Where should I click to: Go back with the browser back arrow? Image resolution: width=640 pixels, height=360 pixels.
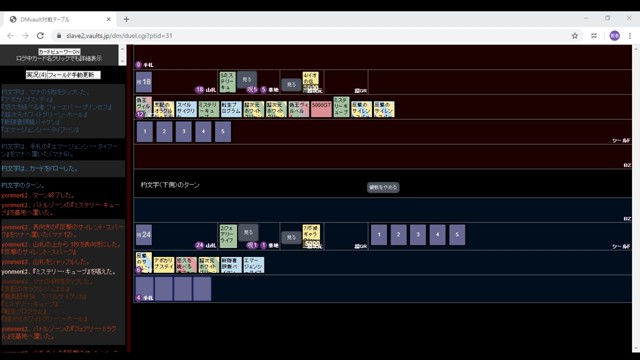[10, 36]
